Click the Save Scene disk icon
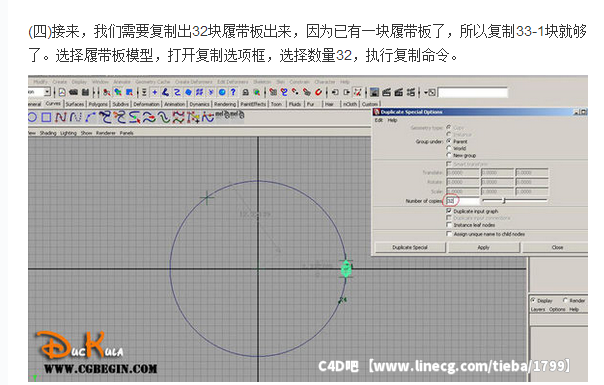 point(86,92)
